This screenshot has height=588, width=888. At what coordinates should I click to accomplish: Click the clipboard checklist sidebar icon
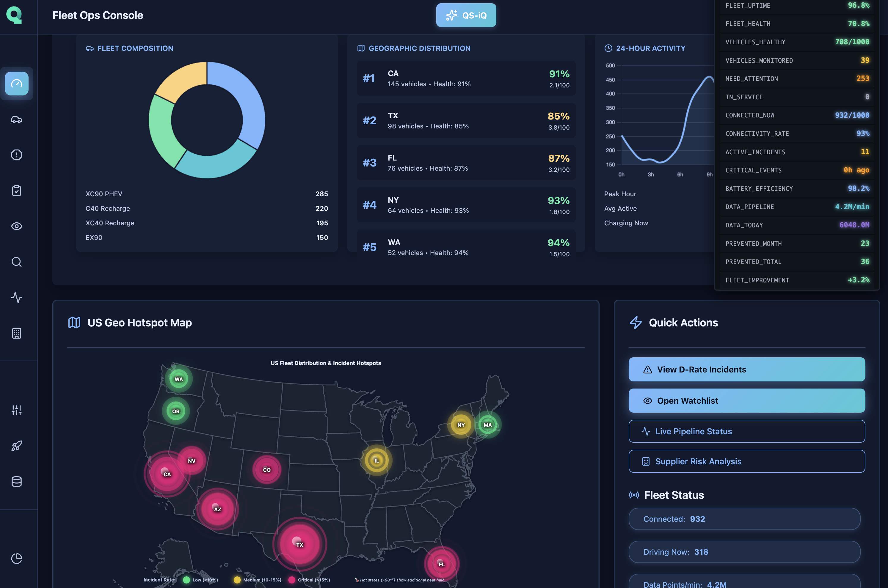(17, 191)
